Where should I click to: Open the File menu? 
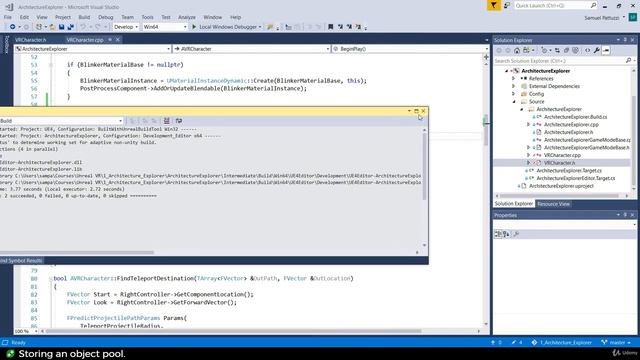[8, 17]
